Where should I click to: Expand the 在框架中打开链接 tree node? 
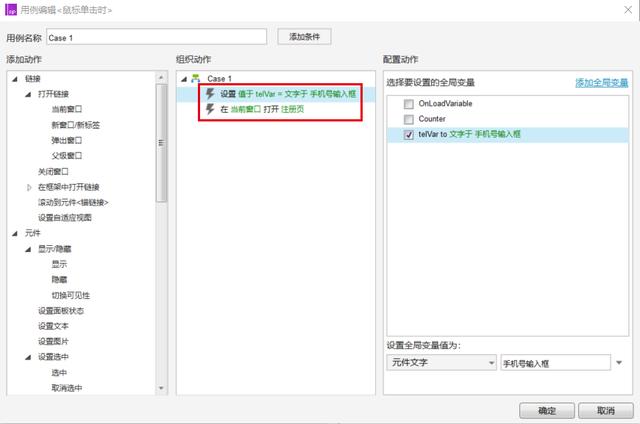tap(28, 187)
